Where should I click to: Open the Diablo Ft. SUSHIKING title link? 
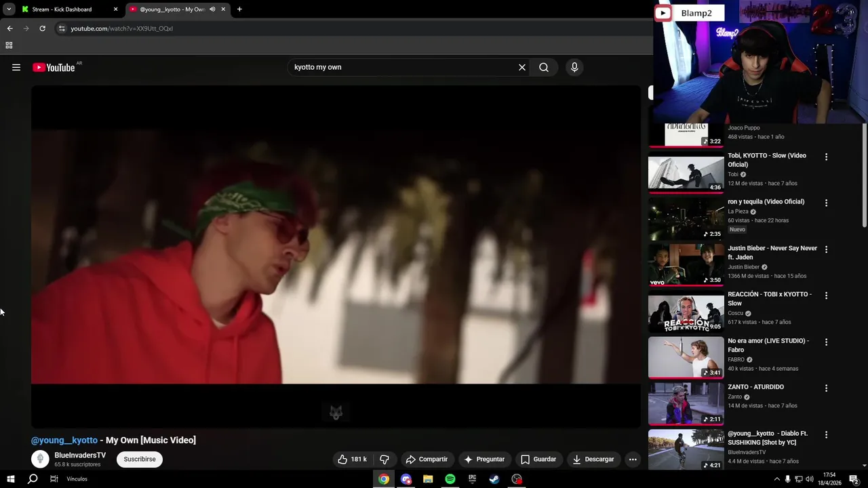(x=768, y=438)
